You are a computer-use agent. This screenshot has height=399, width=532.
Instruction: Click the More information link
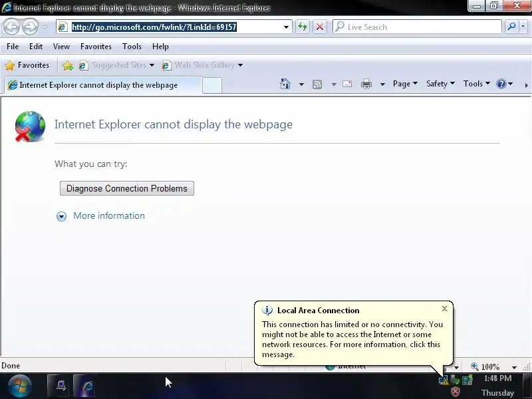[109, 215]
